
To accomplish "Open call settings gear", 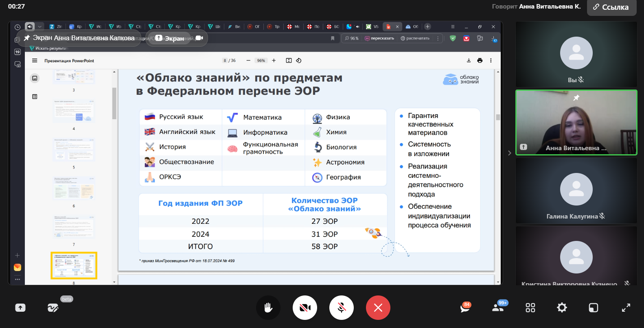I will click(x=562, y=308).
